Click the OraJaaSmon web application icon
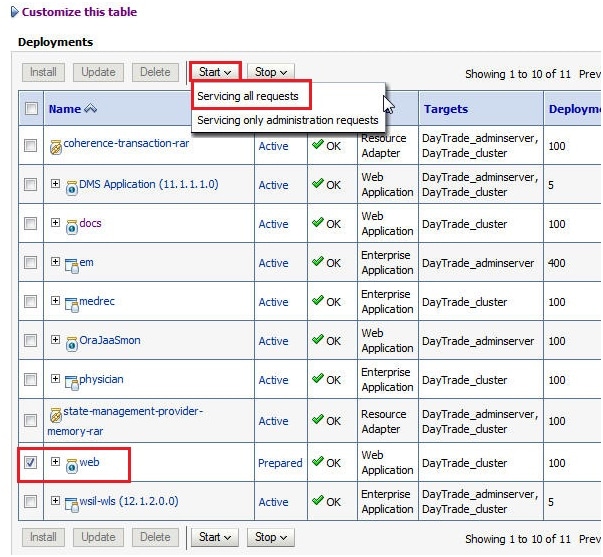The height and width of the screenshot is (557, 603). point(72,344)
